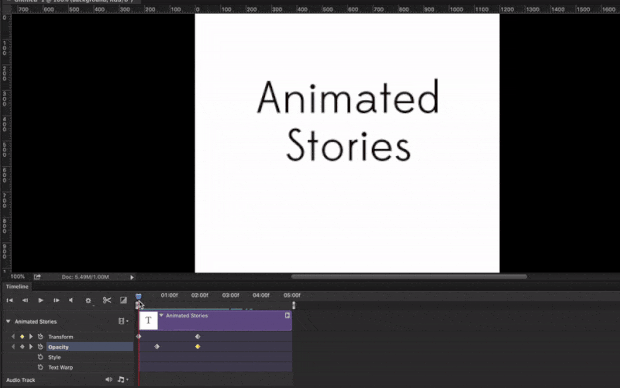
Task: Click the 05:00f time ruler mark
Action: pos(292,295)
